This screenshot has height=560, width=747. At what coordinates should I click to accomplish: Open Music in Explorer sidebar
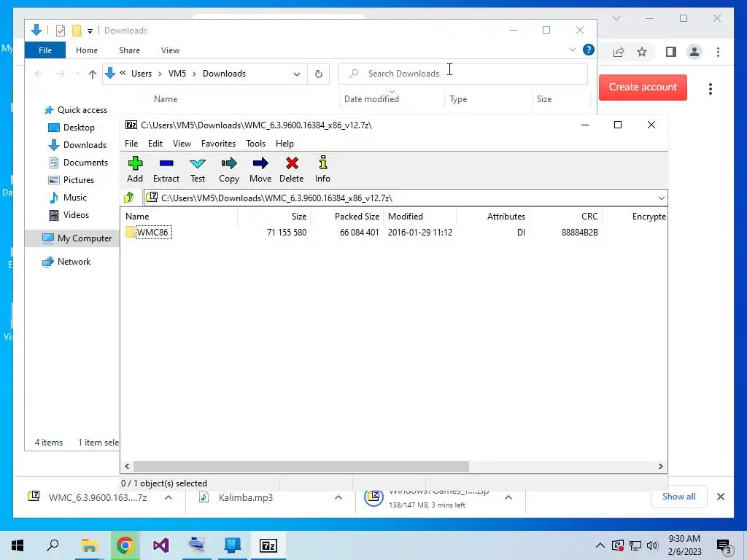tap(68, 197)
